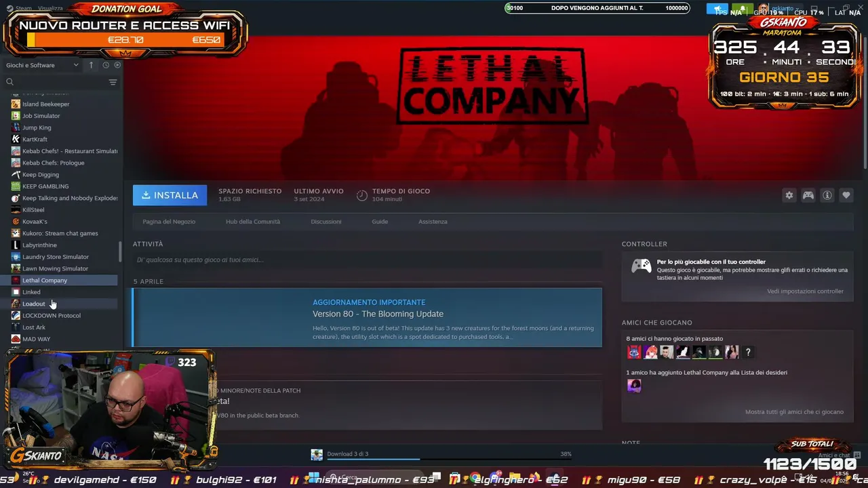Click the blue INSTALLA button
The image size is (868, 488).
tap(170, 195)
